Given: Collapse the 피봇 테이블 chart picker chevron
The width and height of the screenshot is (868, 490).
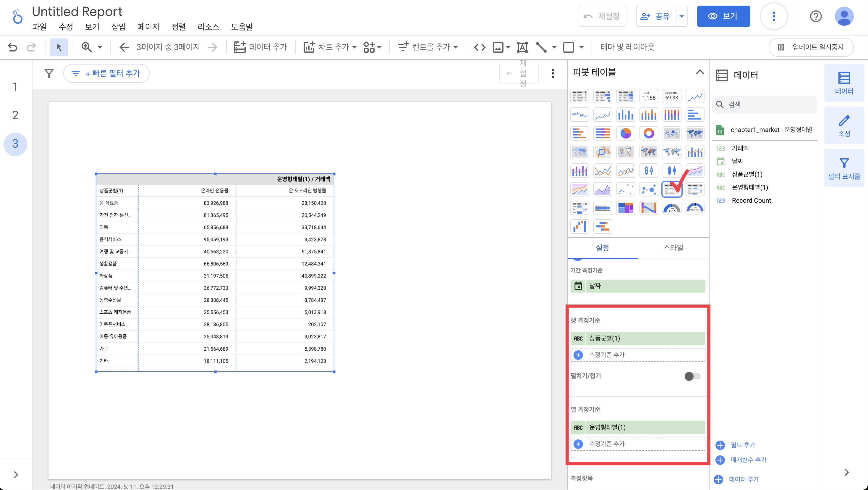Looking at the screenshot, I should pos(699,72).
